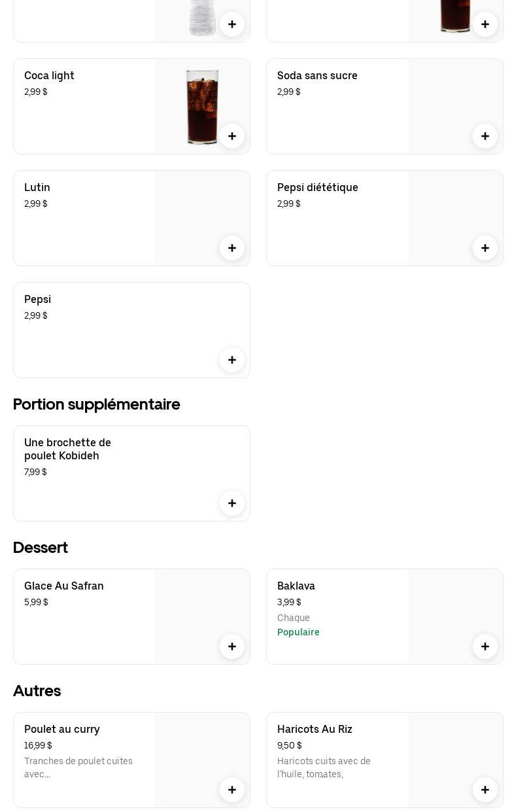Viewport: 529px width, 812px height.
Task: Add the water bottle item at top
Action: tap(232, 24)
